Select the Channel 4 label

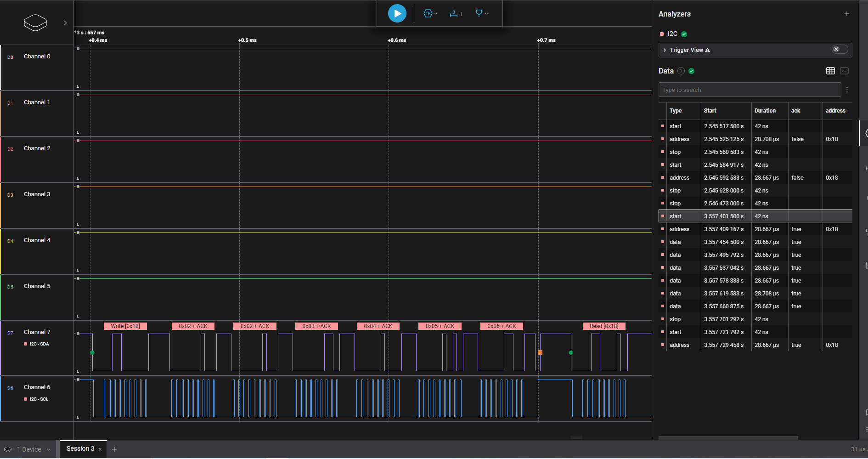37,240
